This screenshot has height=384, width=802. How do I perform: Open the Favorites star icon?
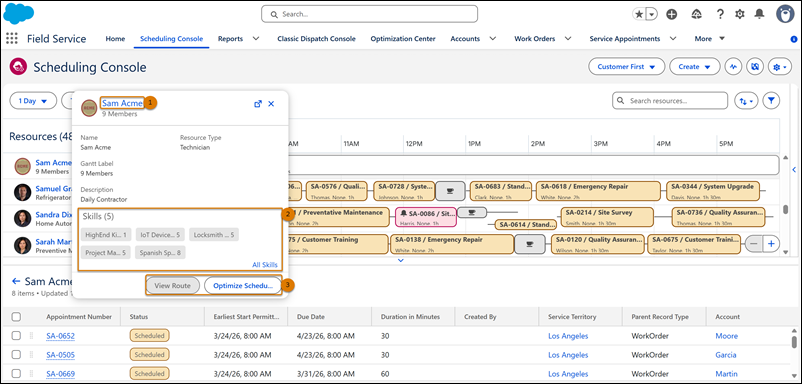click(639, 14)
